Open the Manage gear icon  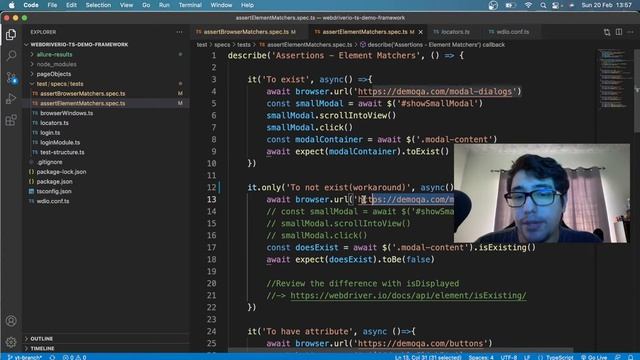tap(11, 342)
